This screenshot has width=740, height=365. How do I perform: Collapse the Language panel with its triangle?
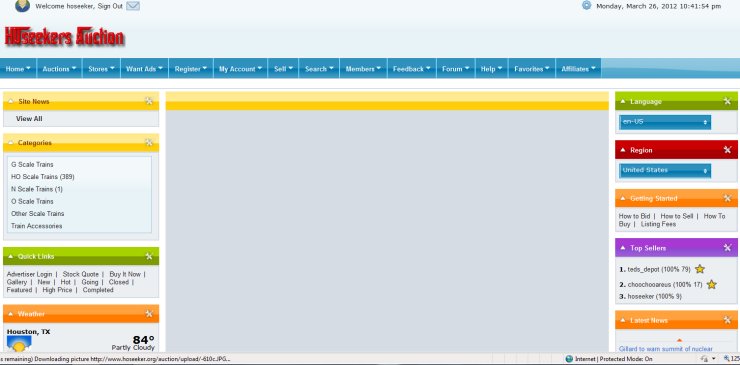coord(623,102)
